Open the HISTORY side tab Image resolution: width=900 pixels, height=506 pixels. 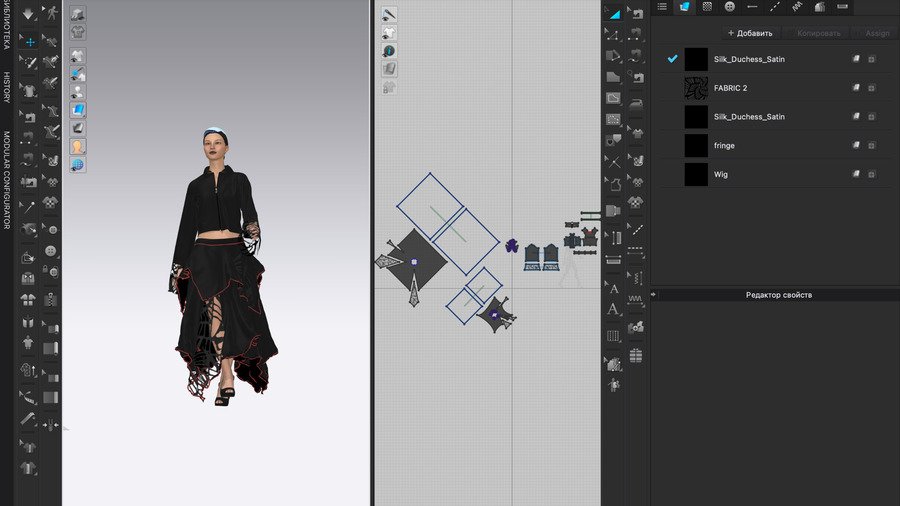7,87
